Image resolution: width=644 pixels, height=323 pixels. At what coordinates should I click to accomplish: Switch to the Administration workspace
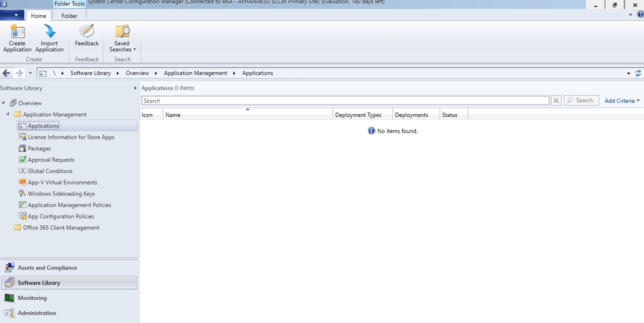tap(69, 313)
